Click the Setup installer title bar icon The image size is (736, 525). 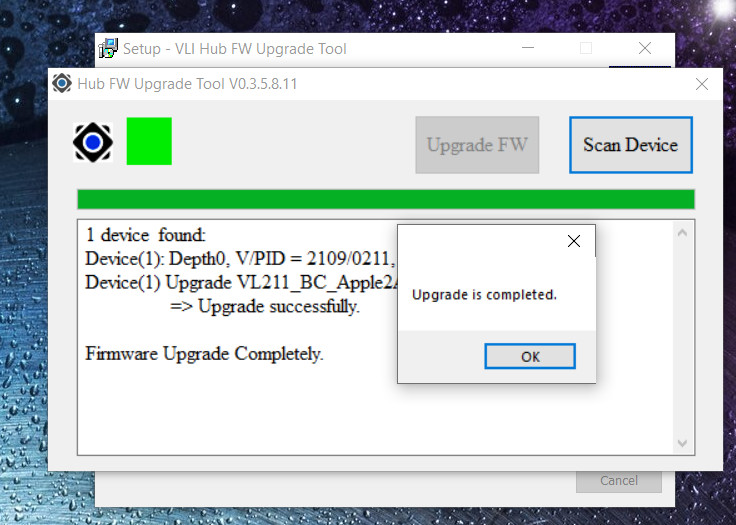[x=108, y=48]
